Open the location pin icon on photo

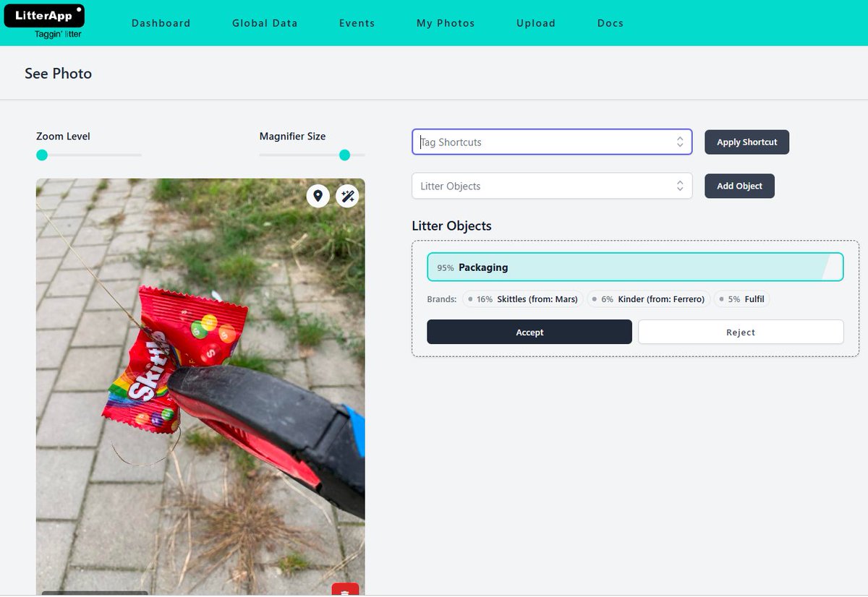(x=318, y=196)
